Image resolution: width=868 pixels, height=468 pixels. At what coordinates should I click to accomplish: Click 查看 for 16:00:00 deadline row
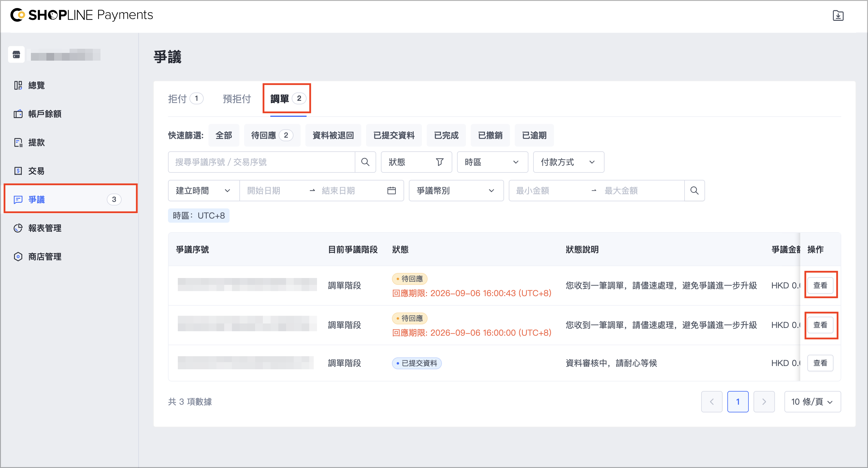click(820, 325)
